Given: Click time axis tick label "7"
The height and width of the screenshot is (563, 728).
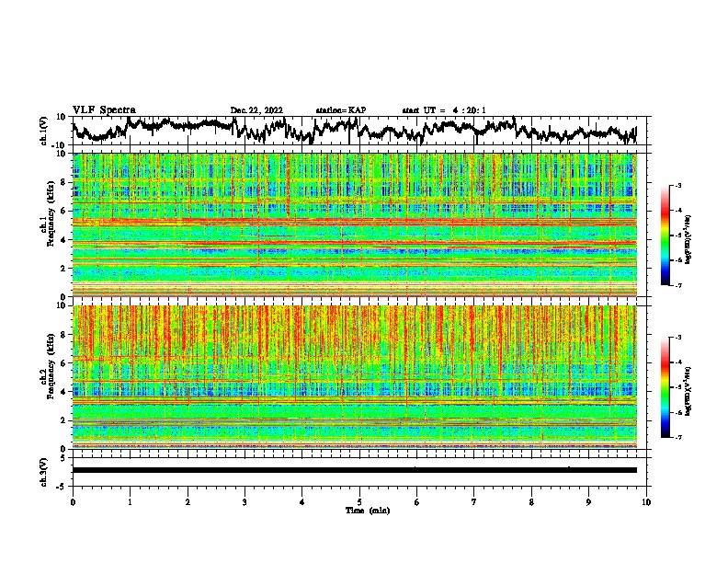Looking at the screenshot, I should 474,502.
